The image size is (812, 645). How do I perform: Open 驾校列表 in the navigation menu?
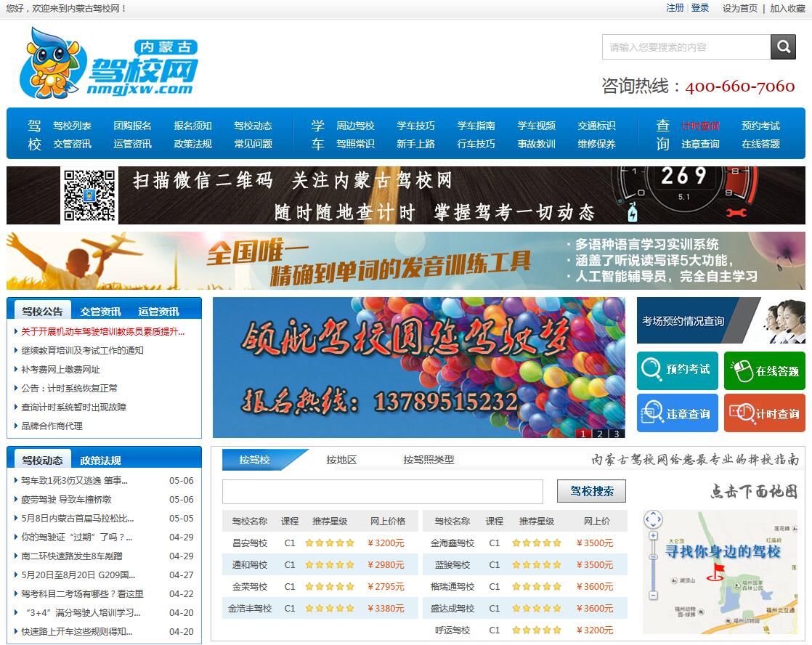click(72, 126)
